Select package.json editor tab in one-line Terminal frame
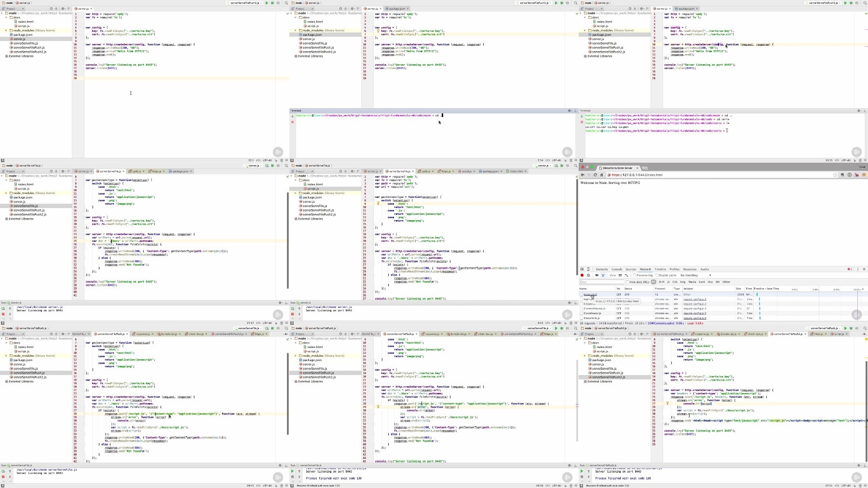Screen dimensions: 868x488 (397, 9)
